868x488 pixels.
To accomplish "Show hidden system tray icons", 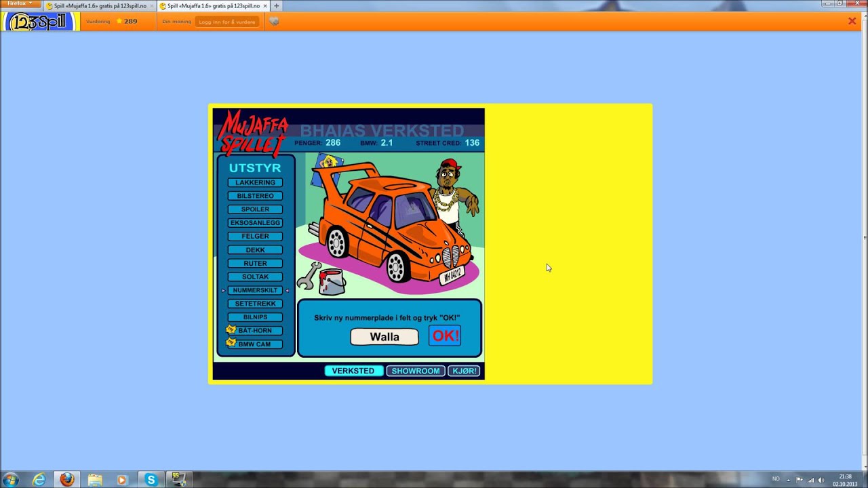I will [790, 480].
